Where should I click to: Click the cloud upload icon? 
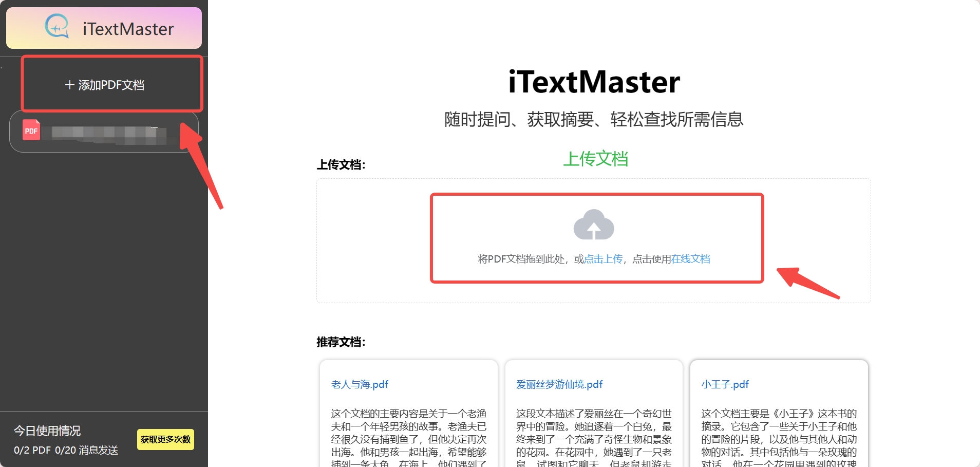coord(594,225)
